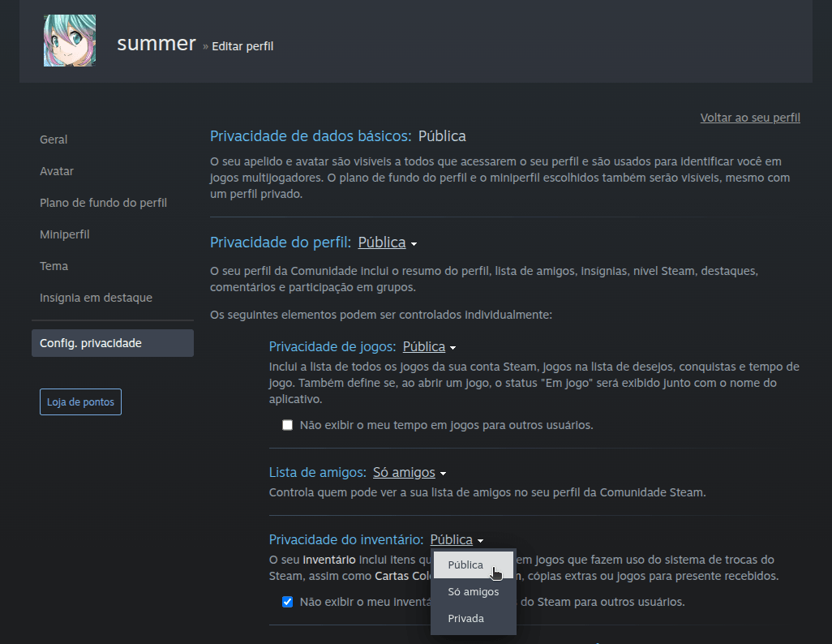
Task: Choose Só amigos for inventory privacy
Action: 473,591
